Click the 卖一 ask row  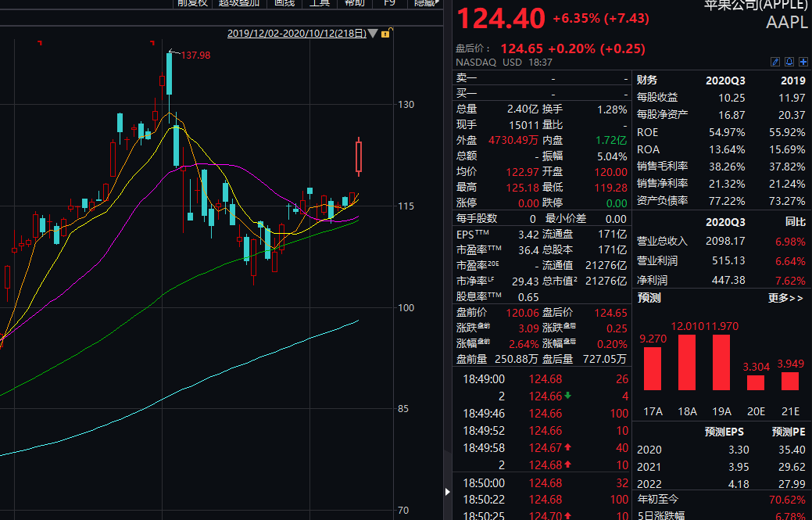click(x=542, y=78)
